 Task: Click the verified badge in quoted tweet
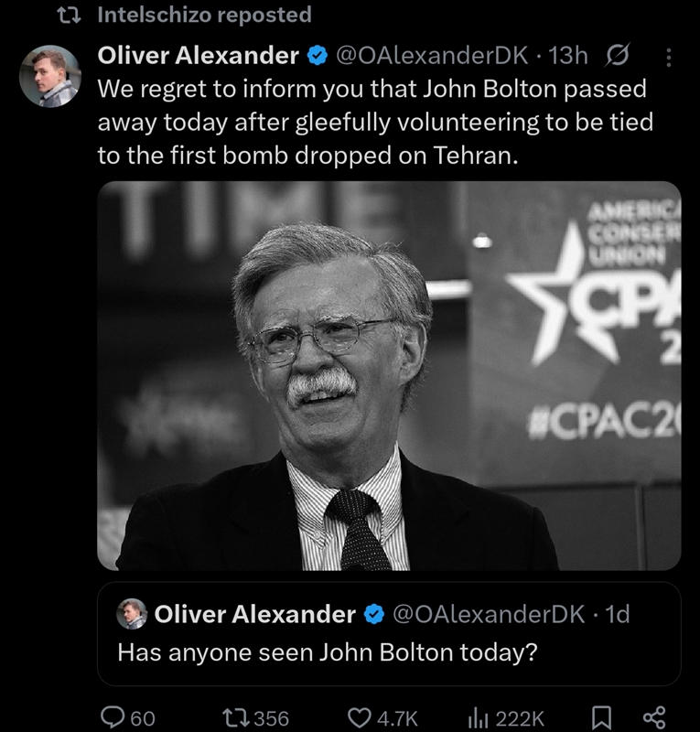(x=373, y=615)
